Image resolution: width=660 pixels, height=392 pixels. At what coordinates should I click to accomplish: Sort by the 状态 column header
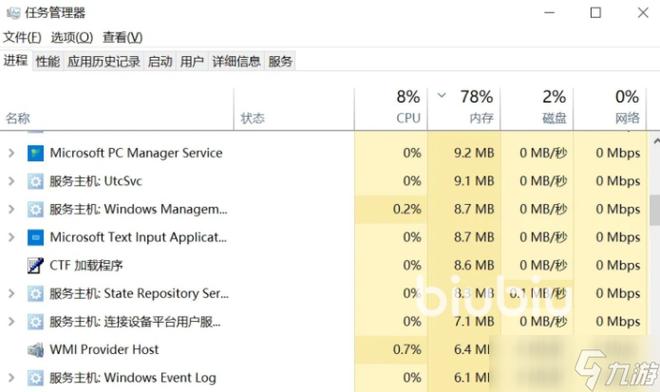(x=294, y=109)
